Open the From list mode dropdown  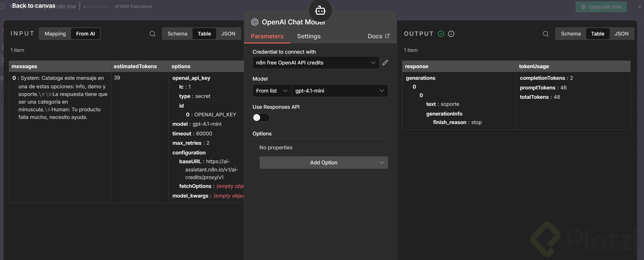click(x=272, y=91)
